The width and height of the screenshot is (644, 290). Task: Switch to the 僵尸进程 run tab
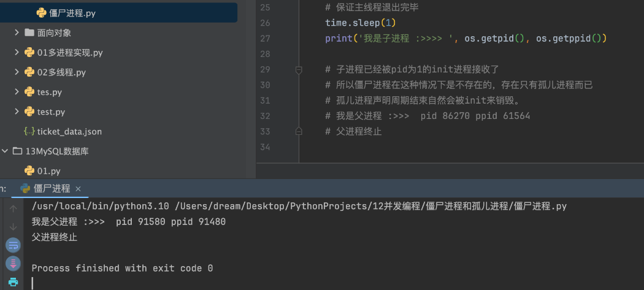point(52,189)
